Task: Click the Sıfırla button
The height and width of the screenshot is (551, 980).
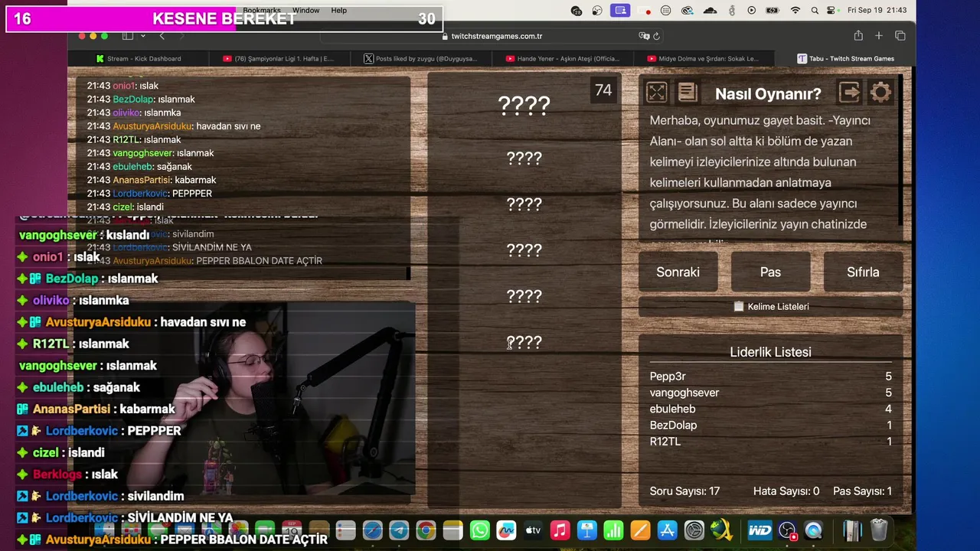Action: pos(863,272)
